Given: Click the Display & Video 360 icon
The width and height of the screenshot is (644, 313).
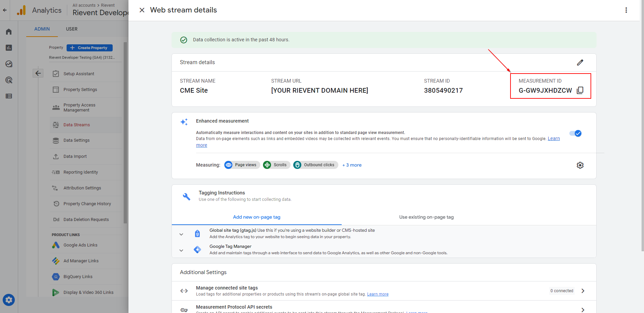Looking at the screenshot, I should point(56,293).
